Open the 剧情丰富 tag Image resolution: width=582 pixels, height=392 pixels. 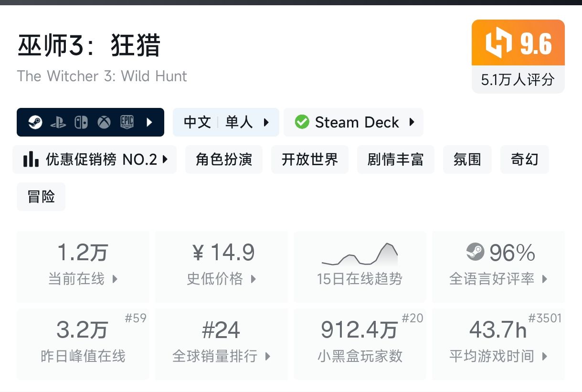coord(395,159)
